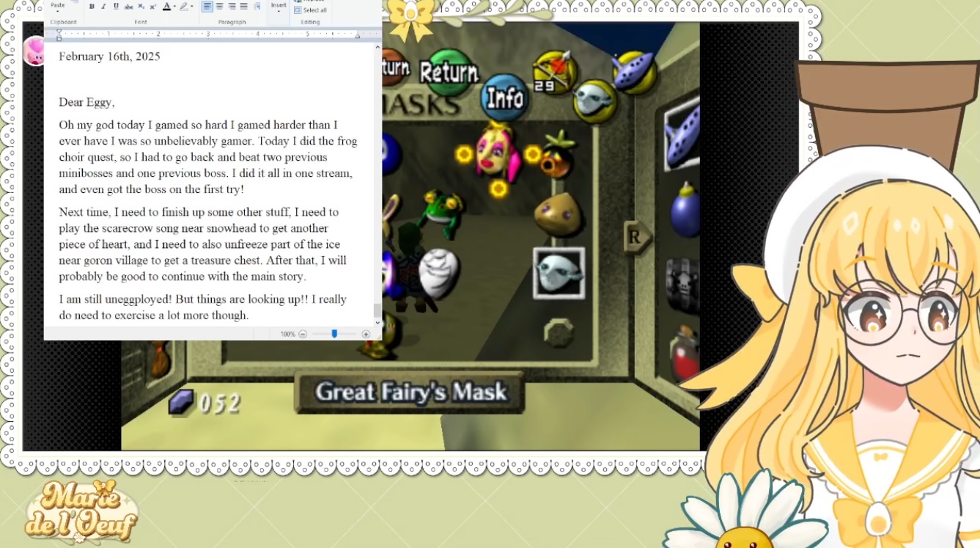Apply Strikethrough formatting in WordPad
Viewport: 980px width, 548px height.
pos(128,7)
